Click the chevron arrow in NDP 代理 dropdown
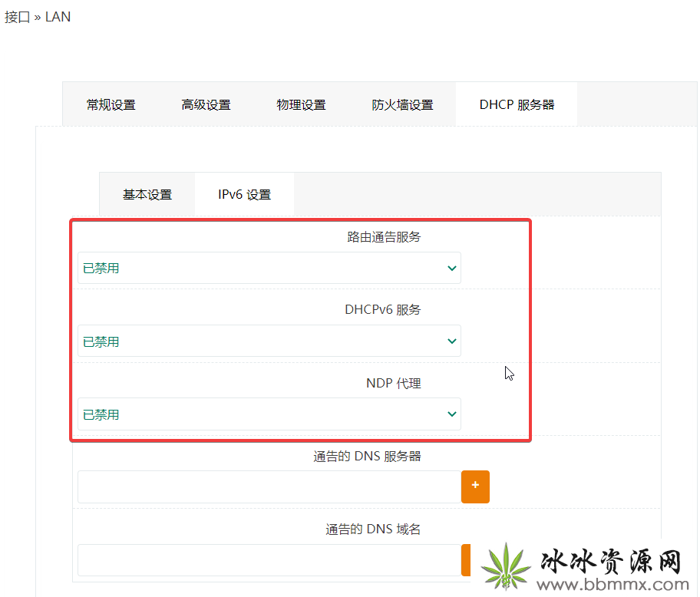This screenshot has height=597, width=700. [452, 414]
